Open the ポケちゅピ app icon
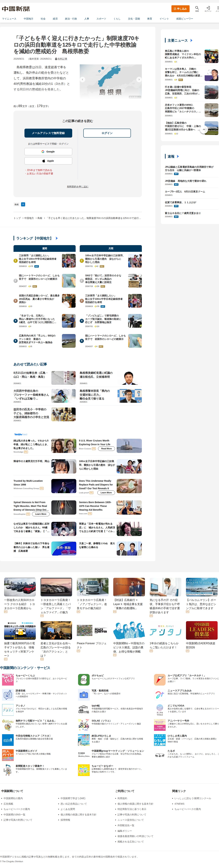The height and width of the screenshot is (868, 219). click(x=83, y=680)
